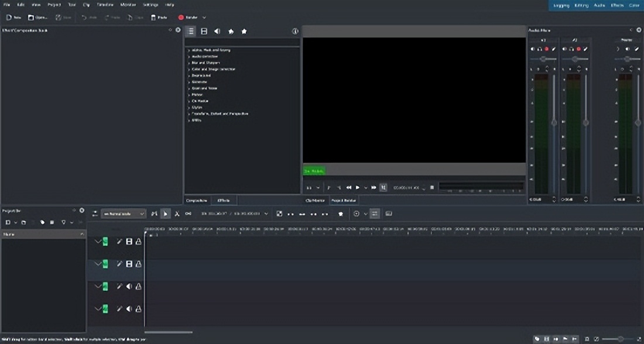Select the Spacer tool
The height and width of the screenshot is (344, 644).
tap(188, 214)
